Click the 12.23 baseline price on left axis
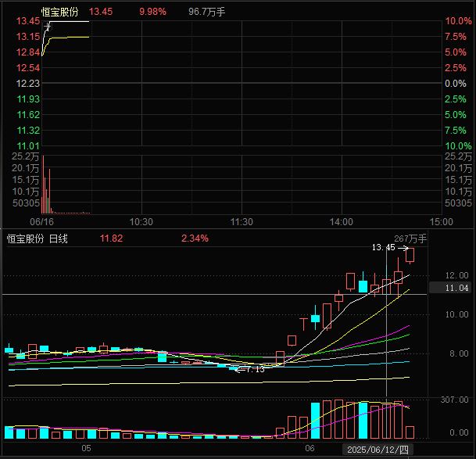Image resolution: width=476 pixels, height=459 pixels. click(28, 83)
